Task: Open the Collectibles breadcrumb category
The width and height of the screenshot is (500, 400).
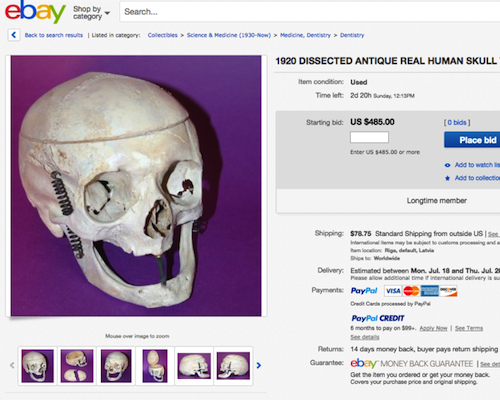Action: [x=163, y=35]
